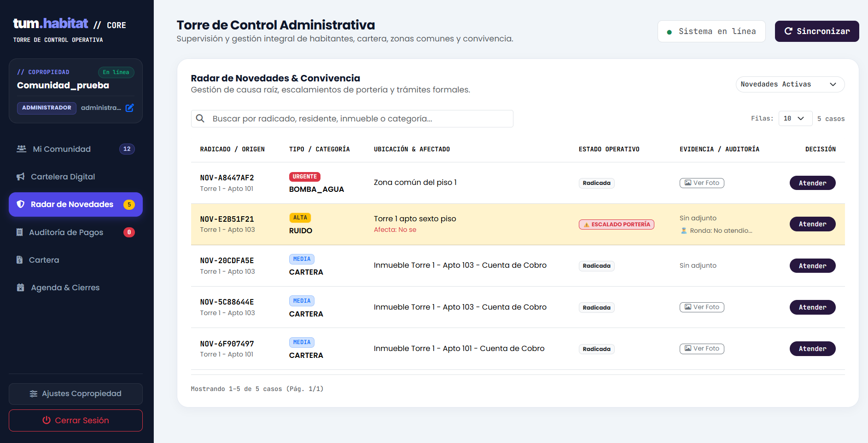Click the refresh icon in Sincronizar button
This screenshot has width=868, height=443.
(788, 31)
